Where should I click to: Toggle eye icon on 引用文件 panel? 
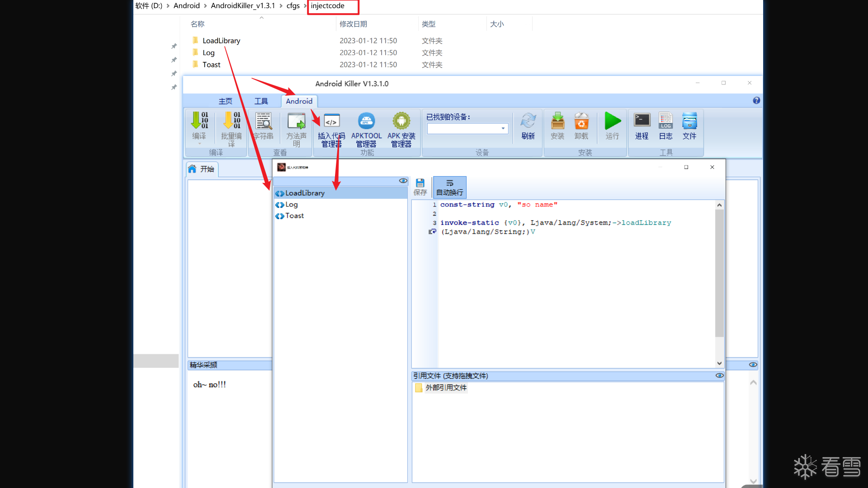(x=719, y=375)
